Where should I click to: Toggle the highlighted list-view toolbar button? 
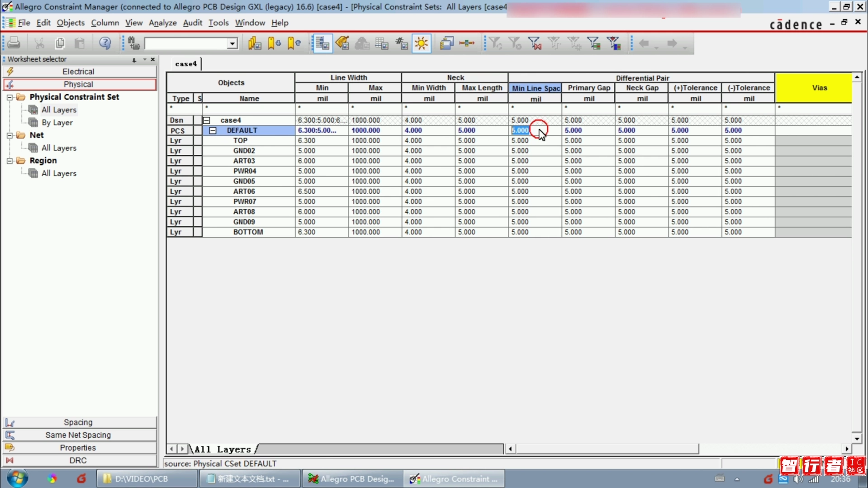coord(323,43)
